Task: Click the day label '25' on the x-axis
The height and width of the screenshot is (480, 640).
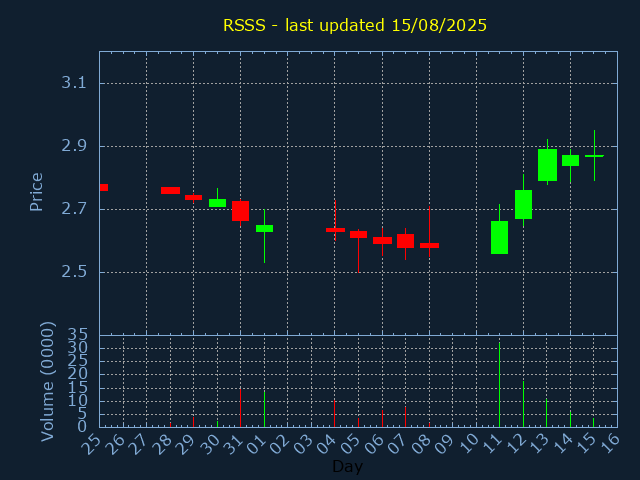Action: tap(91, 444)
